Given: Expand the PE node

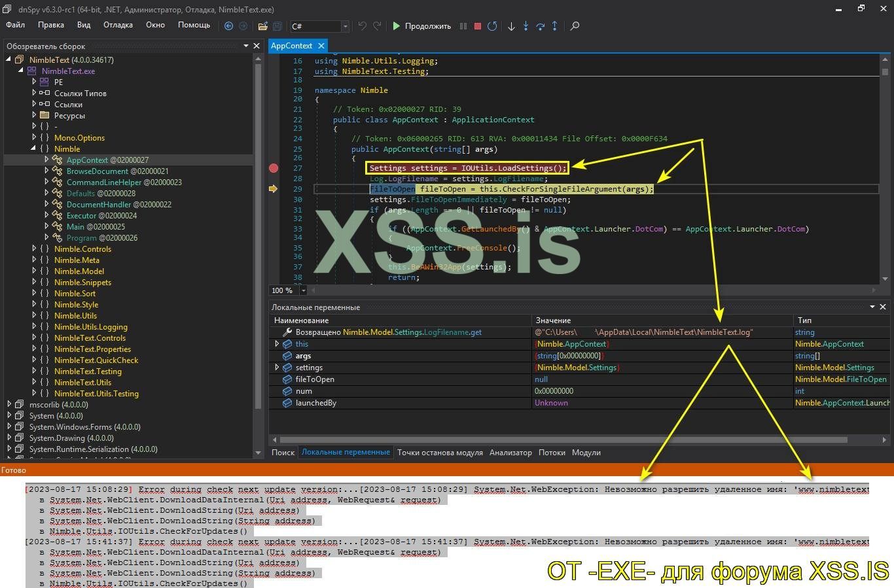Looking at the screenshot, I should 34,82.
